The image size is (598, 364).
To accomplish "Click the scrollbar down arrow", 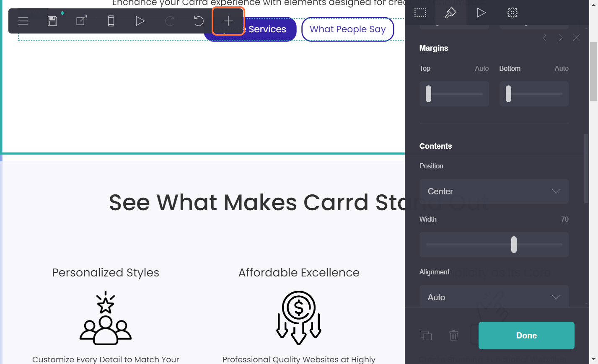I will click(x=593, y=359).
